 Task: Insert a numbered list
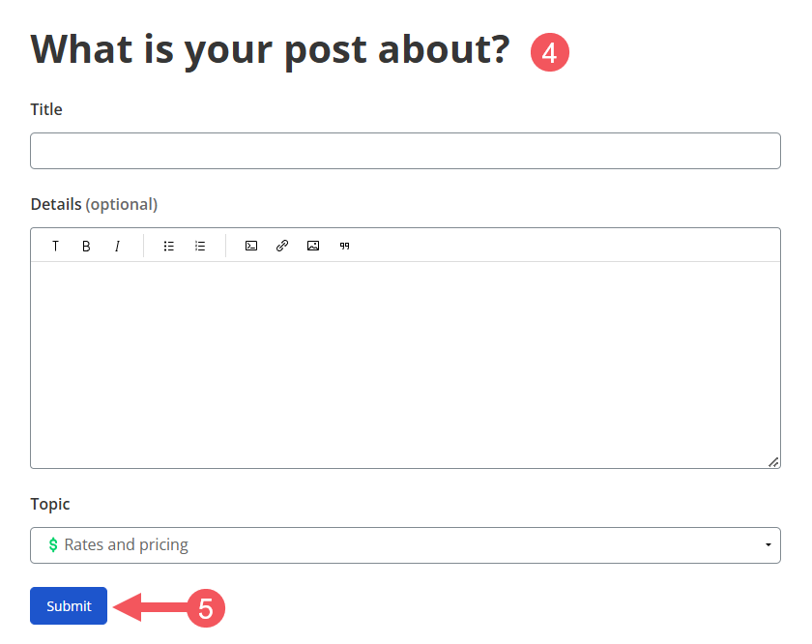click(200, 247)
